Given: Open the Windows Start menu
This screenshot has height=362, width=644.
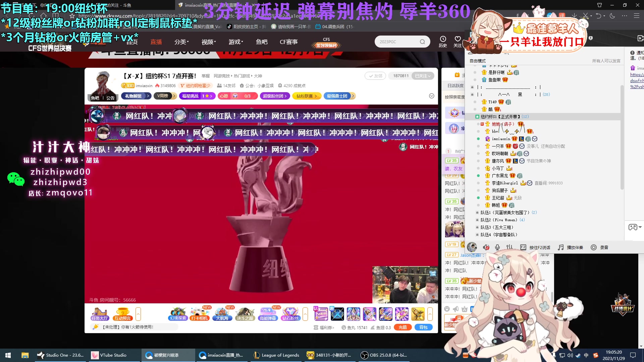Looking at the screenshot, I should [8, 355].
